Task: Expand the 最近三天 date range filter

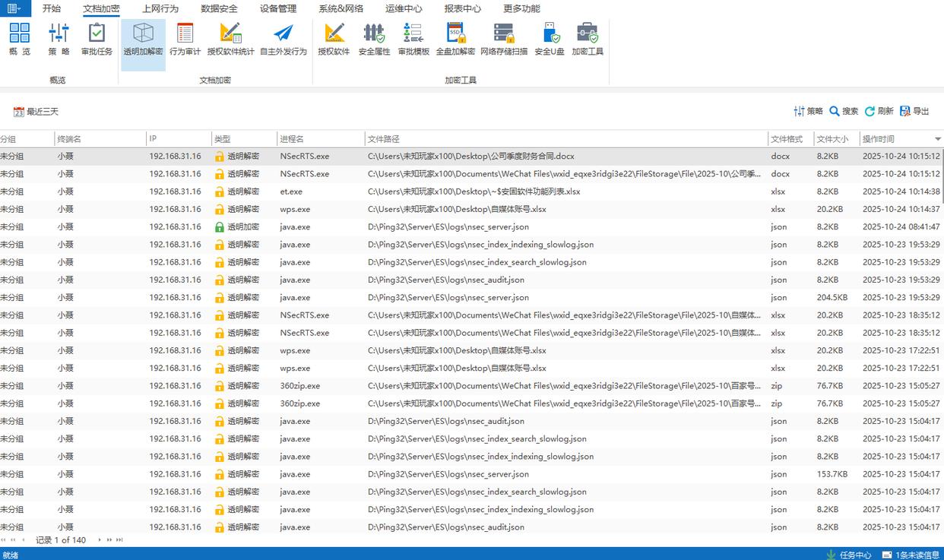Action: [36, 112]
